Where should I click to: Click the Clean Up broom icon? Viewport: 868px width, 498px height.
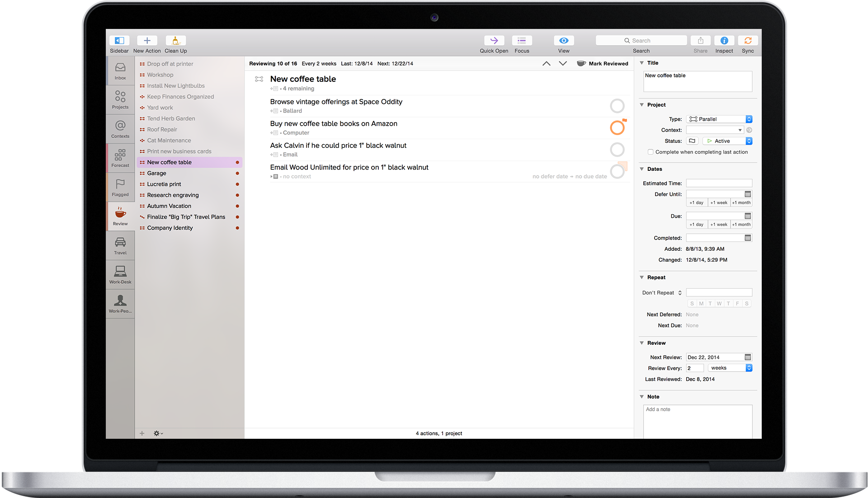point(175,41)
